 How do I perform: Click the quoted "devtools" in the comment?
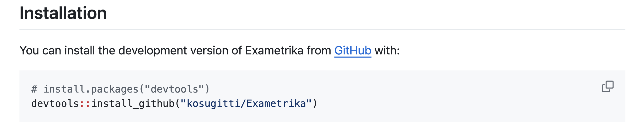pyautogui.click(x=174, y=89)
